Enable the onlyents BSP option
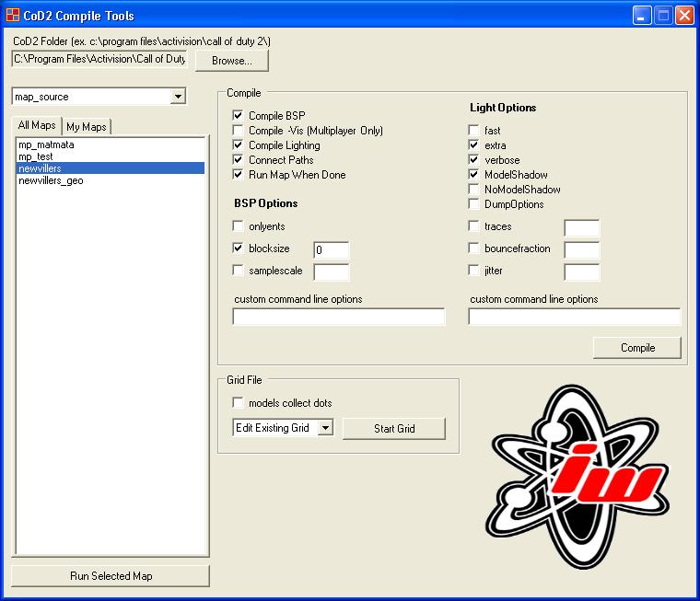The image size is (700, 601). pyautogui.click(x=238, y=225)
